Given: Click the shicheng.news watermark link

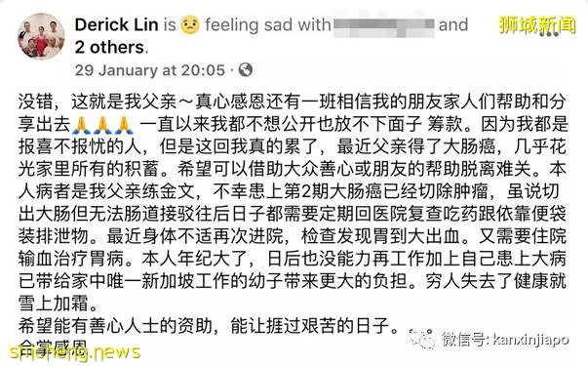Looking at the screenshot, I should [75, 351].
